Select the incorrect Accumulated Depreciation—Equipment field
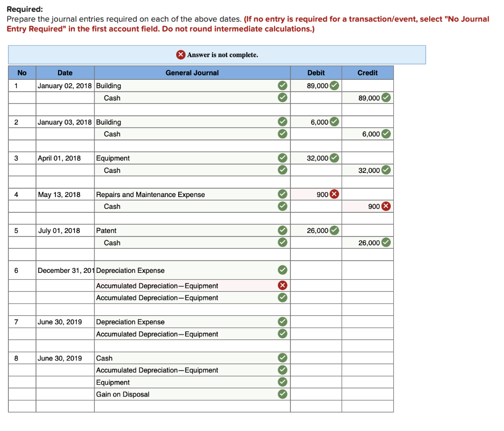The height and width of the screenshot is (431, 504). click(192, 286)
